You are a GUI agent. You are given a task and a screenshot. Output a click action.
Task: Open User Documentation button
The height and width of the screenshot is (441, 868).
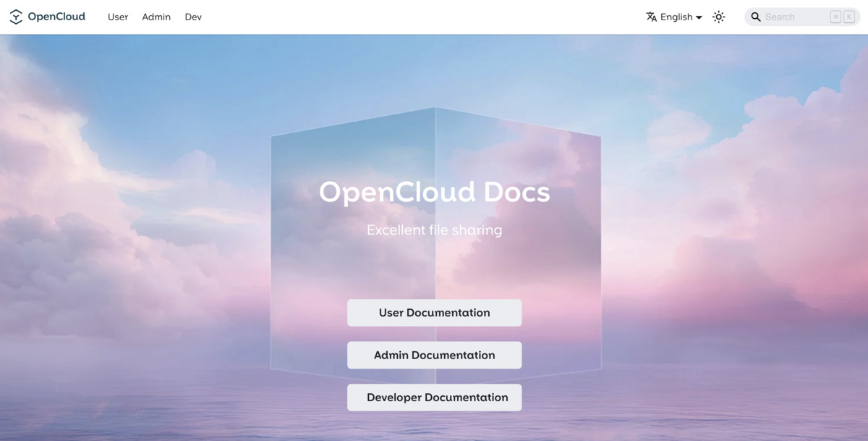[x=434, y=313]
